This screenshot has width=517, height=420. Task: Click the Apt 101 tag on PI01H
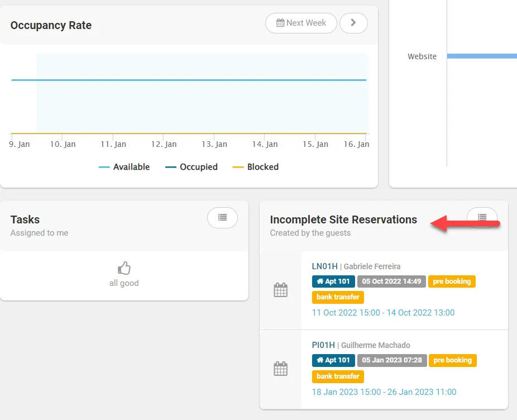click(x=333, y=360)
